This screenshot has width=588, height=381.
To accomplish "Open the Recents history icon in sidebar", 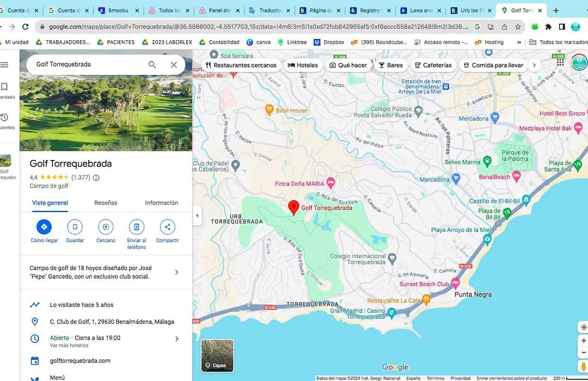I will [4, 118].
